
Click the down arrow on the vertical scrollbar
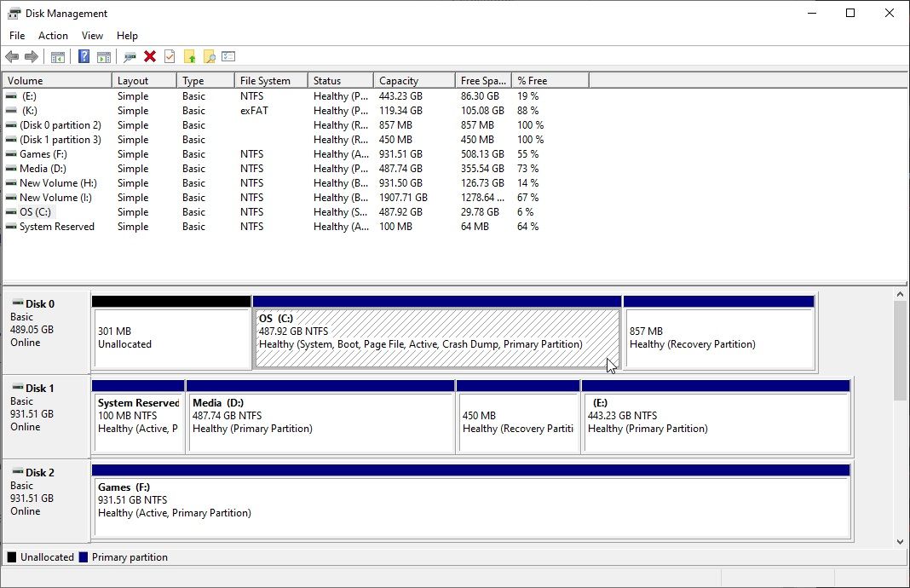click(901, 540)
